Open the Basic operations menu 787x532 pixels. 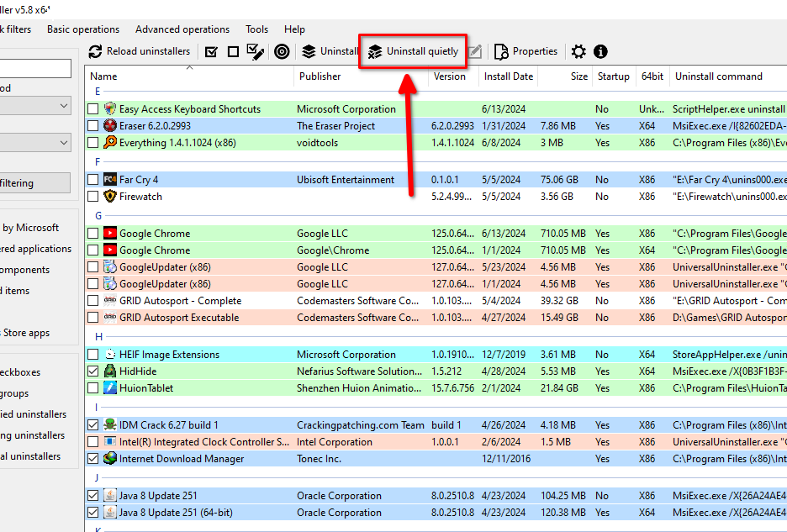(83, 29)
